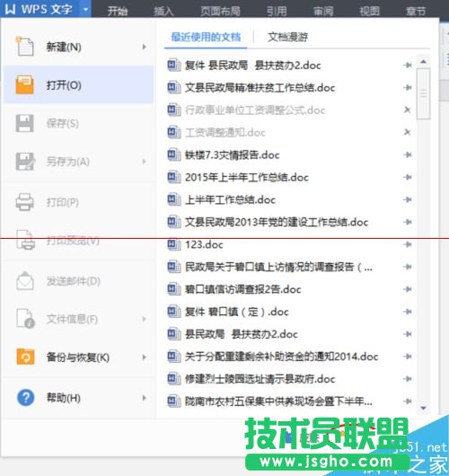The image size is (449, 476).
Task: Click the doc icon beside 铁楼7.3灾情报告.doc
Action: [x=174, y=154]
